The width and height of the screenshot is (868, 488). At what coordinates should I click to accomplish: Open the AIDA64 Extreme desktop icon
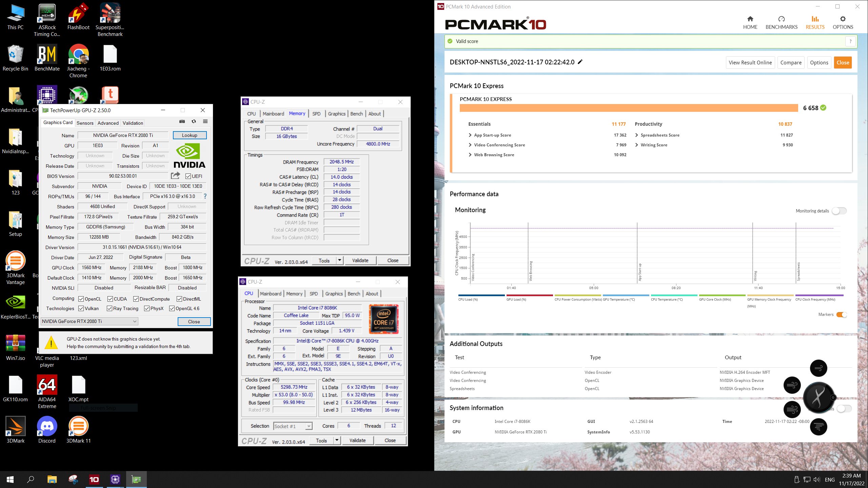[47, 392]
